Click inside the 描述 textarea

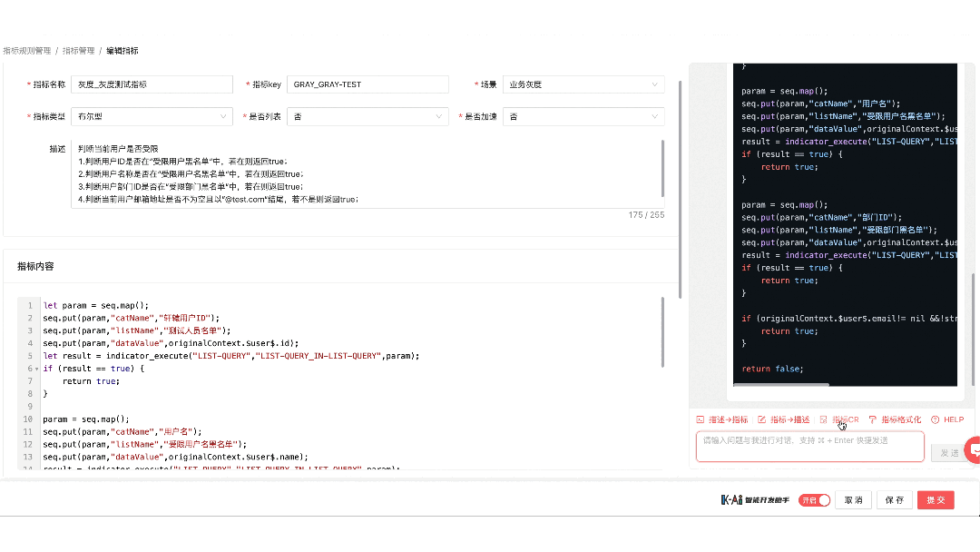[x=366, y=173]
